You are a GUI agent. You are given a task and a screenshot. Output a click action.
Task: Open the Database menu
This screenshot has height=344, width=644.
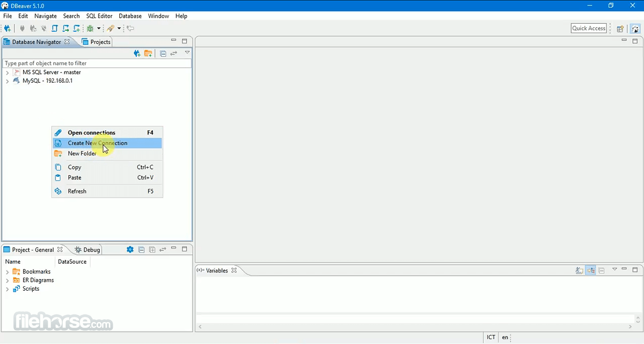130,16
